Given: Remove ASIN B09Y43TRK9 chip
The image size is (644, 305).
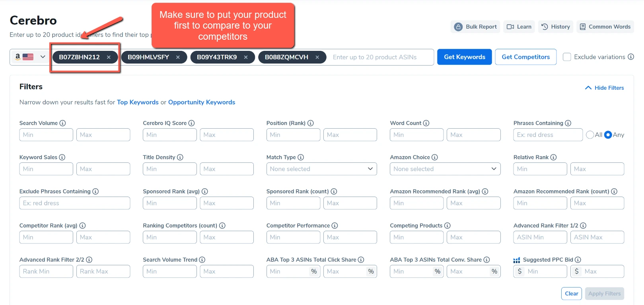Looking at the screenshot, I should pyautogui.click(x=246, y=57).
